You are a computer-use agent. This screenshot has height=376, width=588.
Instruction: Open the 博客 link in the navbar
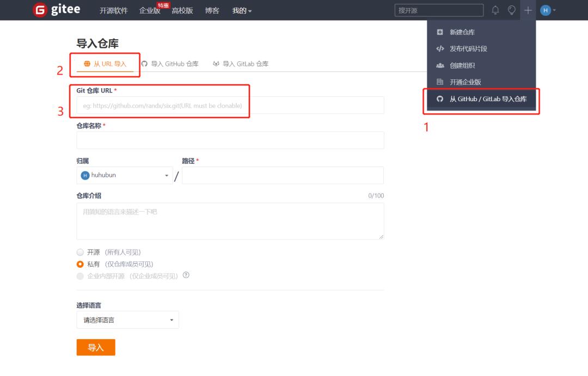pos(212,10)
